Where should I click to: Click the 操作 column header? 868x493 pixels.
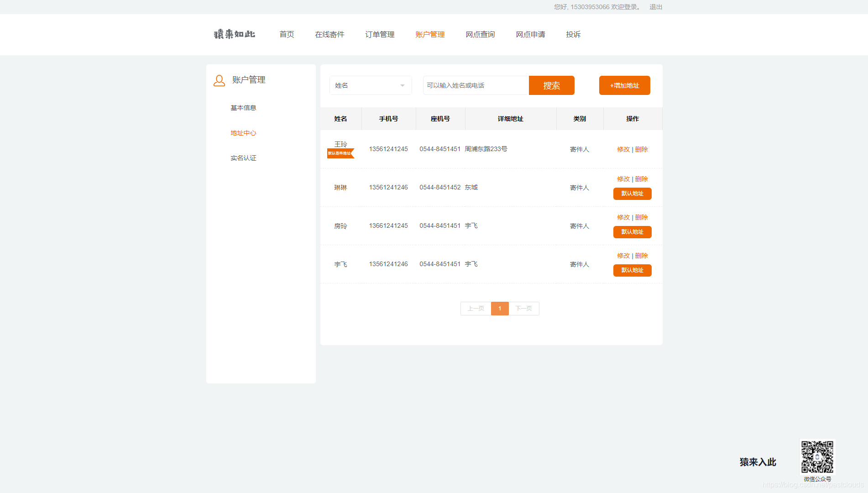(633, 119)
